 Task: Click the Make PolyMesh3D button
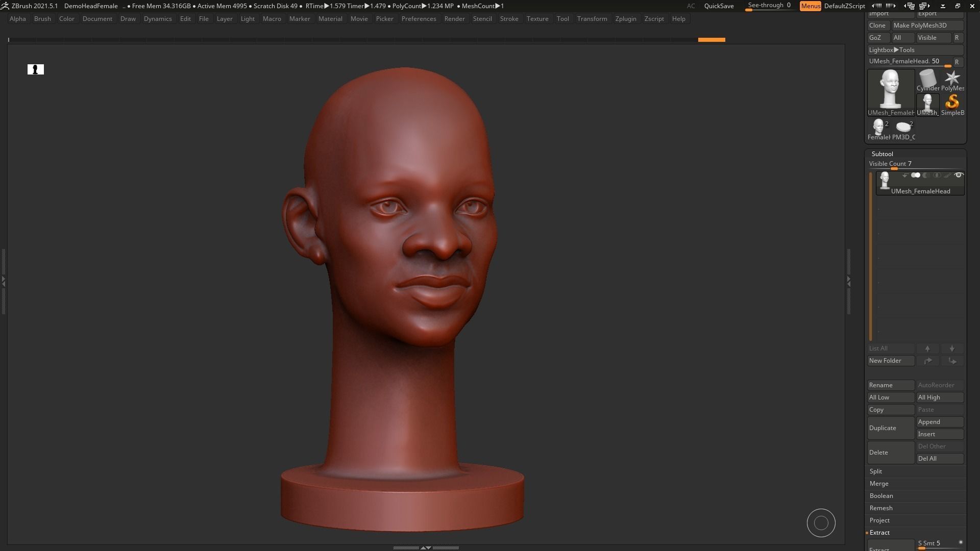(x=927, y=26)
